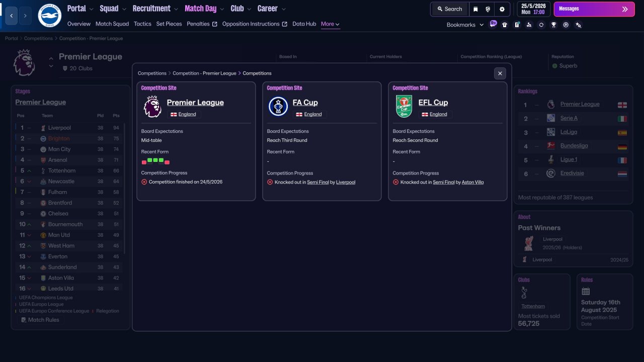644x362 pixels.
Task: Click LaLiga in the Rankings list
Action: [x=569, y=132]
